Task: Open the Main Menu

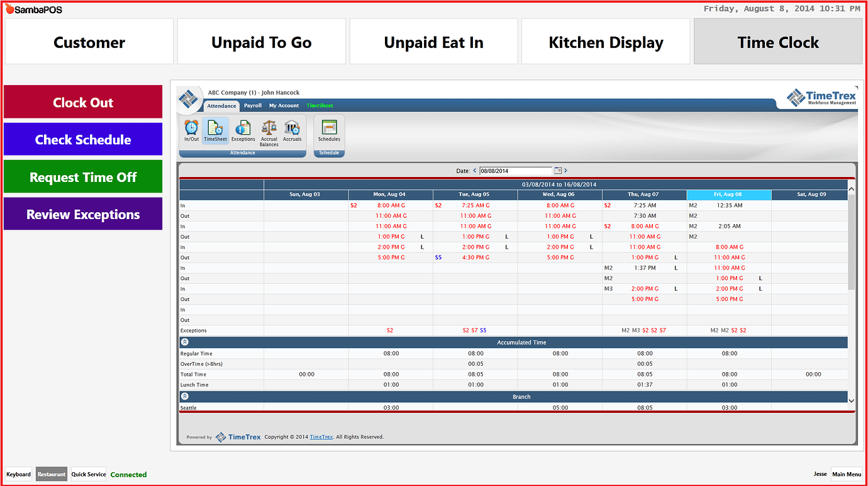Action: point(847,475)
